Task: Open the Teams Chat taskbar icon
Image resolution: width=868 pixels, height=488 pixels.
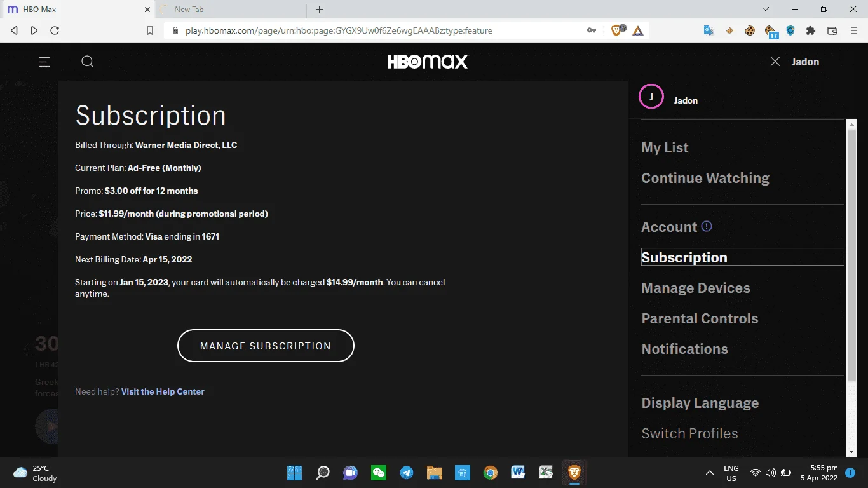Action: tap(350, 473)
